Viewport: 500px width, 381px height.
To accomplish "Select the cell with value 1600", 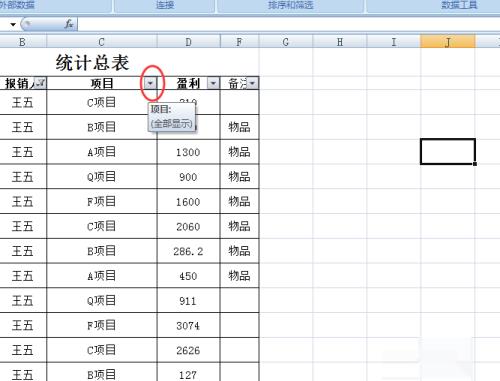I will point(188,201).
